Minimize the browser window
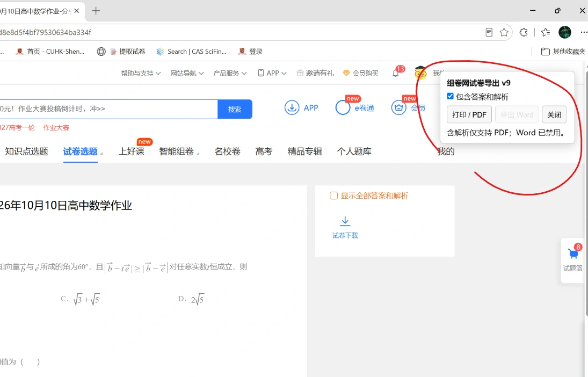 533,11
